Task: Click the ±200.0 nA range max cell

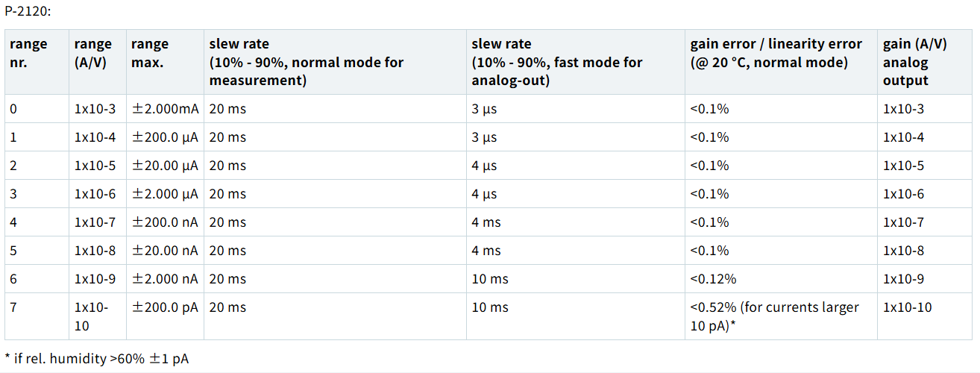Action: click(166, 222)
